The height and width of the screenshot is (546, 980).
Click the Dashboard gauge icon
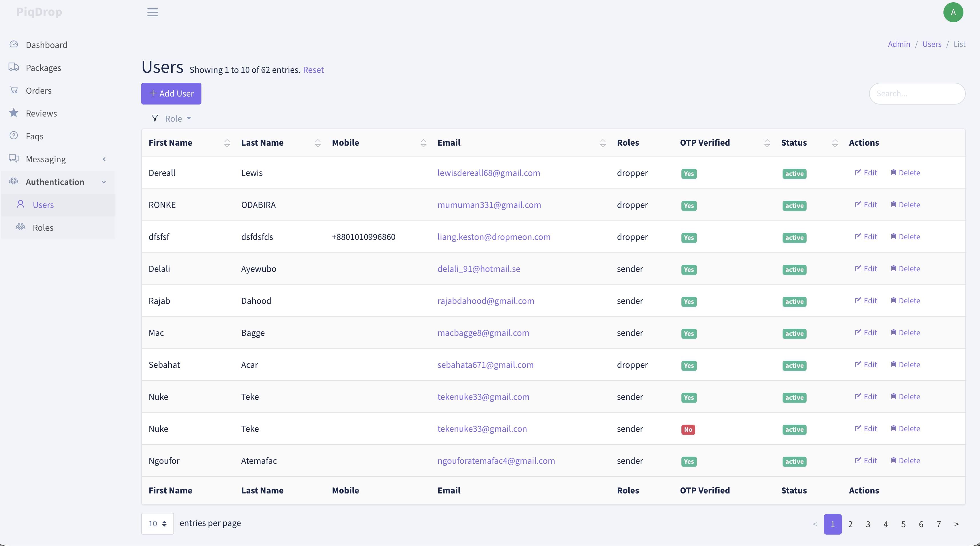(14, 45)
